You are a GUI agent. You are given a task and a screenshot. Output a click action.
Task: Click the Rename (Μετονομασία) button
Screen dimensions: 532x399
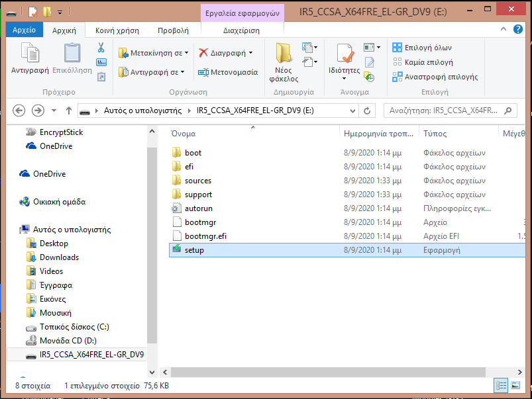[x=228, y=72]
